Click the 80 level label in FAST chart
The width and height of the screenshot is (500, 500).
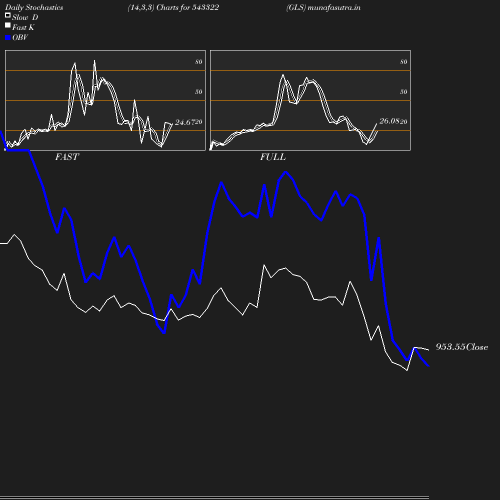[x=199, y=62]
